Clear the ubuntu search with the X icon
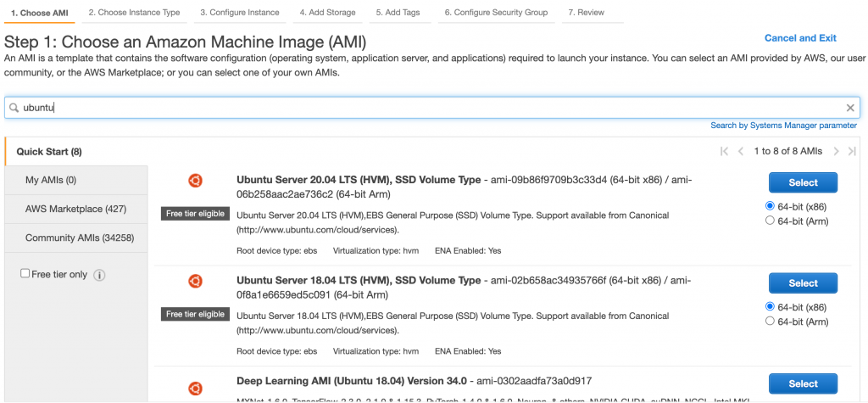Viewport: 868px width, 403px height. 850,108
